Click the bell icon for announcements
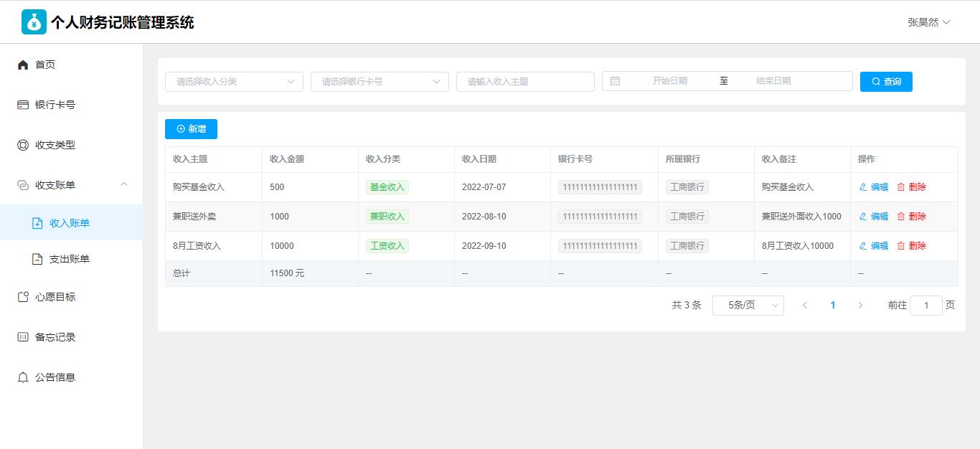 point(23,377)
